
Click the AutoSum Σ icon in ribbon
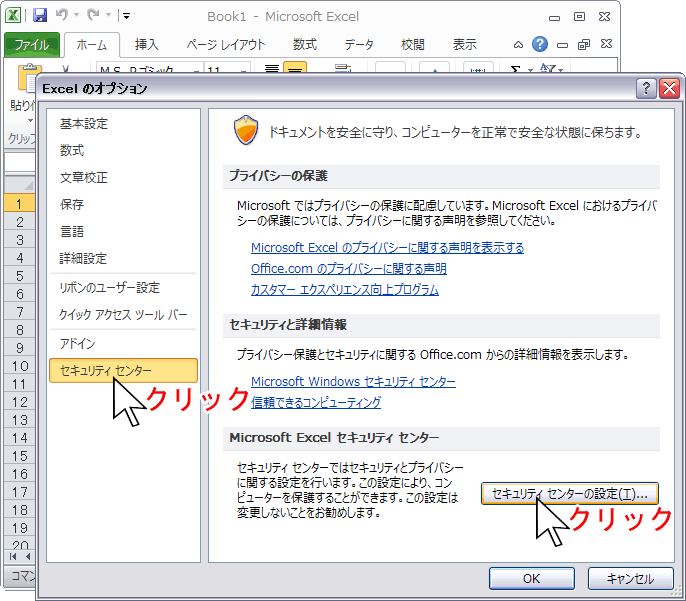(516, 70)
